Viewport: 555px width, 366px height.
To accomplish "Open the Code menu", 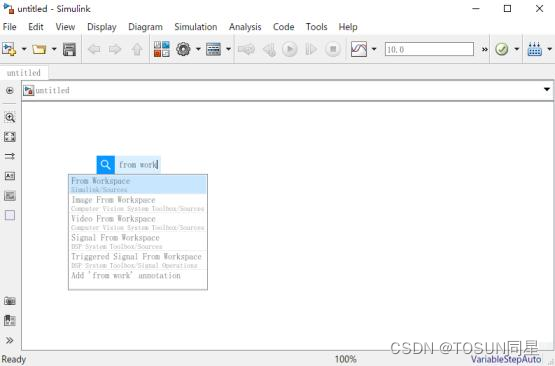I will [x=284, y=27].
